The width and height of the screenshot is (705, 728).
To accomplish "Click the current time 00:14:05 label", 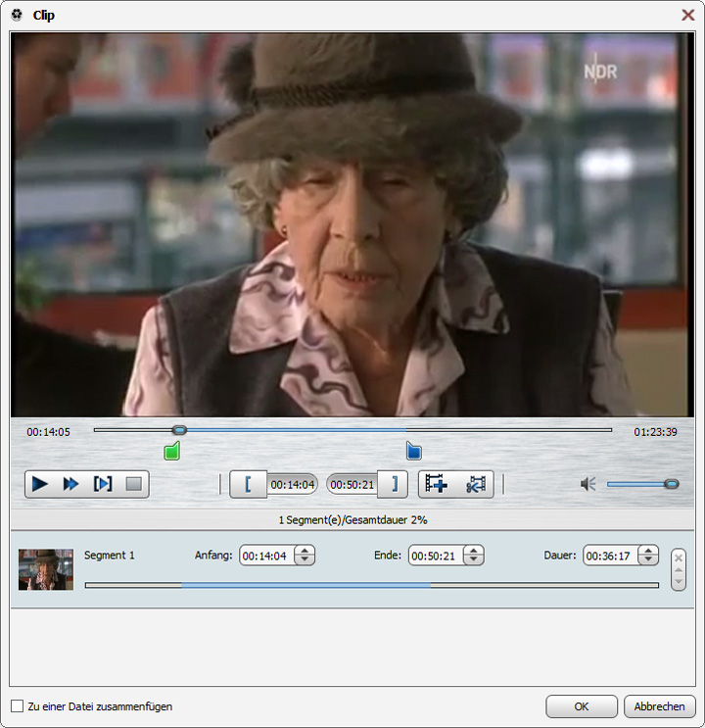I will 48,432.
